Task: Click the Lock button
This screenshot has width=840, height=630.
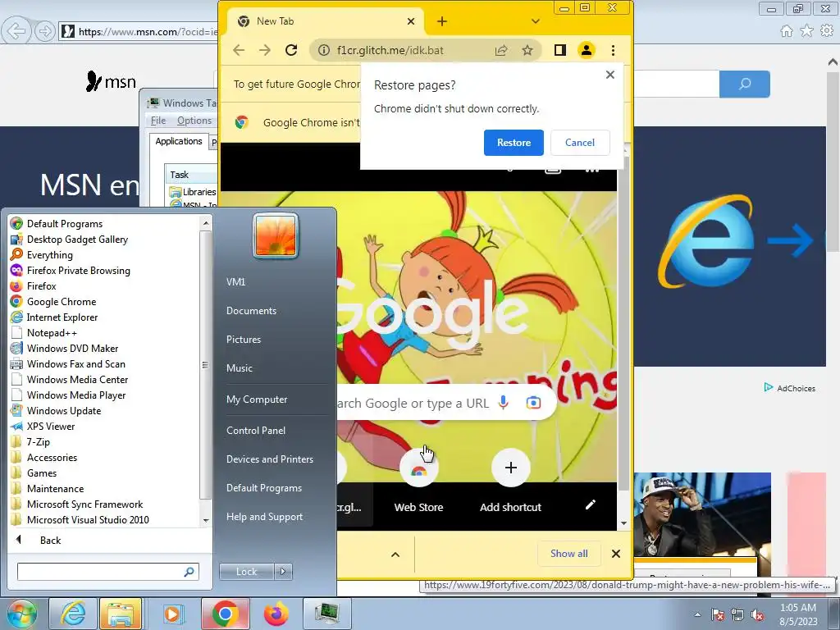Action: tap(246, 572)
